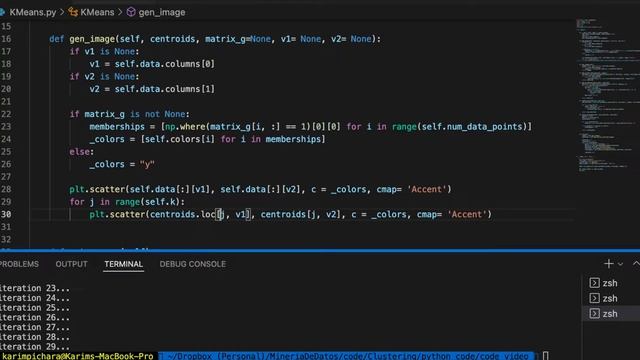Click the third zsh terminal icon
This screenshot has width=640, height=360.
594,313
